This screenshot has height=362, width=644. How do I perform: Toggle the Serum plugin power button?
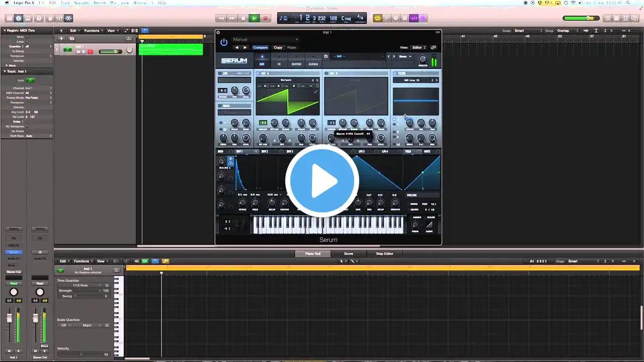(224, 42)
